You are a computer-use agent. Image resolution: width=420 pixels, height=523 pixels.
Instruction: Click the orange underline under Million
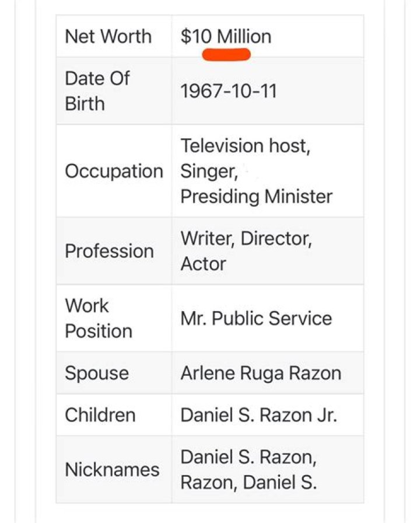226,55
